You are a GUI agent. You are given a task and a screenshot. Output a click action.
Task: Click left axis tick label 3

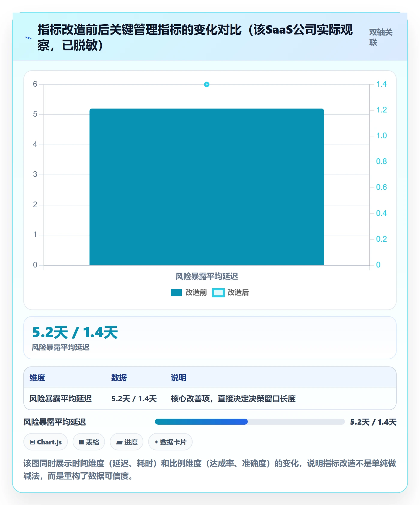pyautogui.click(x=35, y=175)
